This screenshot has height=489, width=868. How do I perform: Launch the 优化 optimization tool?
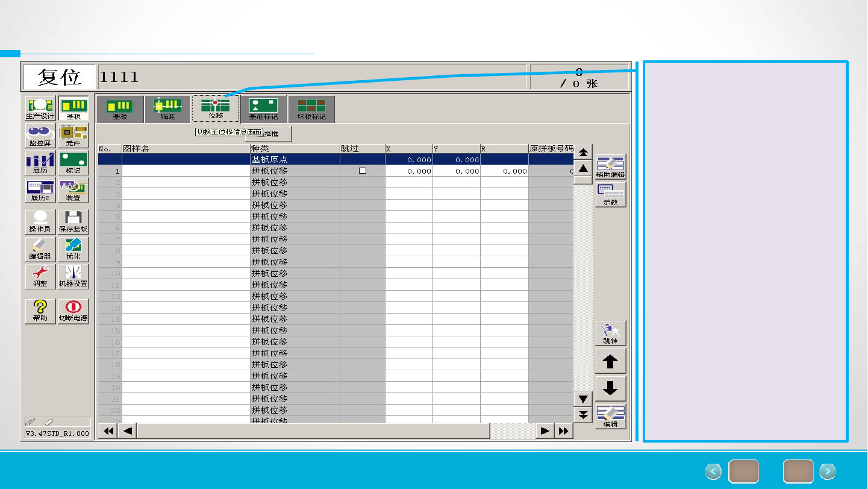(x=73, y=249)
